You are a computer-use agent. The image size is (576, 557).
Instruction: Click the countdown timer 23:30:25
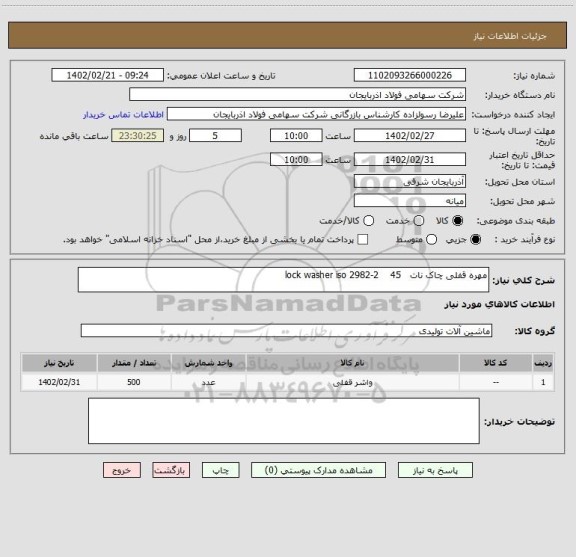(x=138, y=136)
